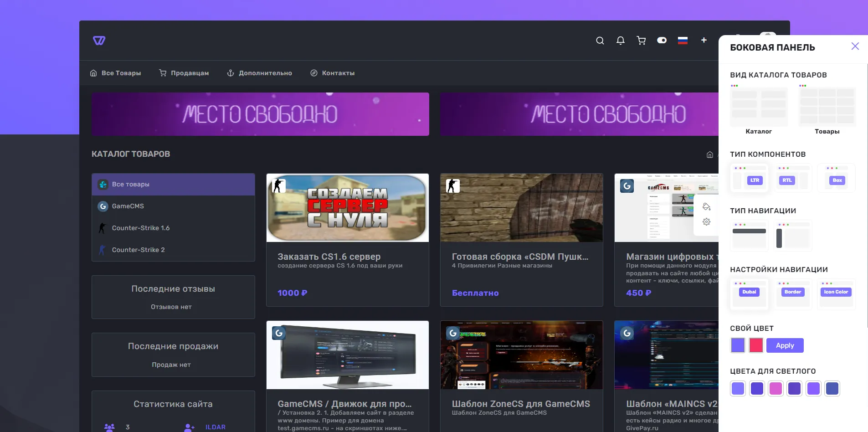Expand the Дополнительно navigation menu
This screenshot has height=432, width=868.
click(260, 73)
